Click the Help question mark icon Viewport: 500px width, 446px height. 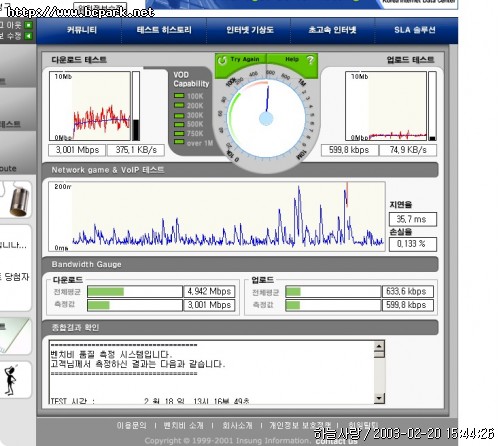tap(310, 60)
